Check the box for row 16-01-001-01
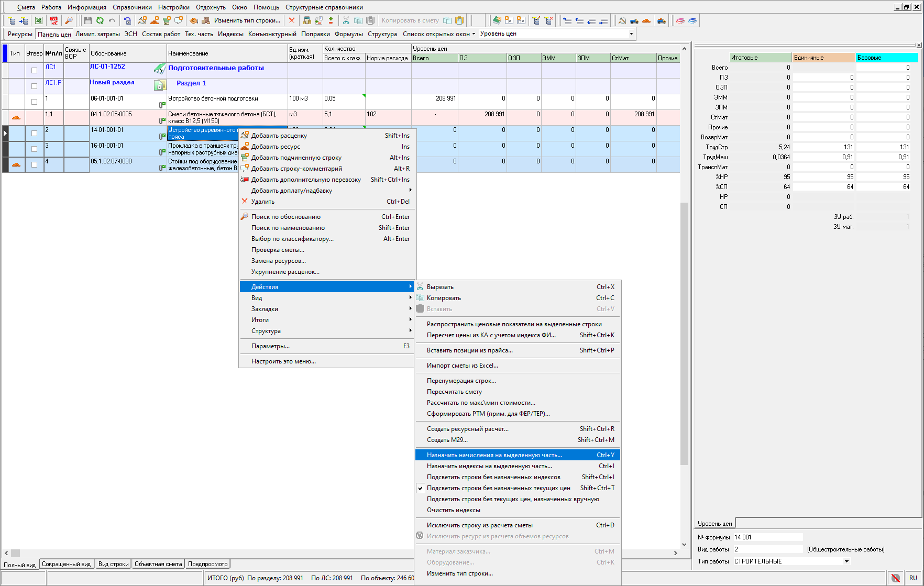This screenshot has height=586, width=924. tap(35, 149)
